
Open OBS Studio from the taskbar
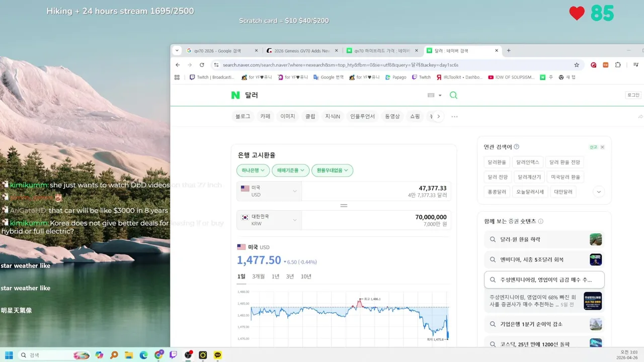point(188,355)
